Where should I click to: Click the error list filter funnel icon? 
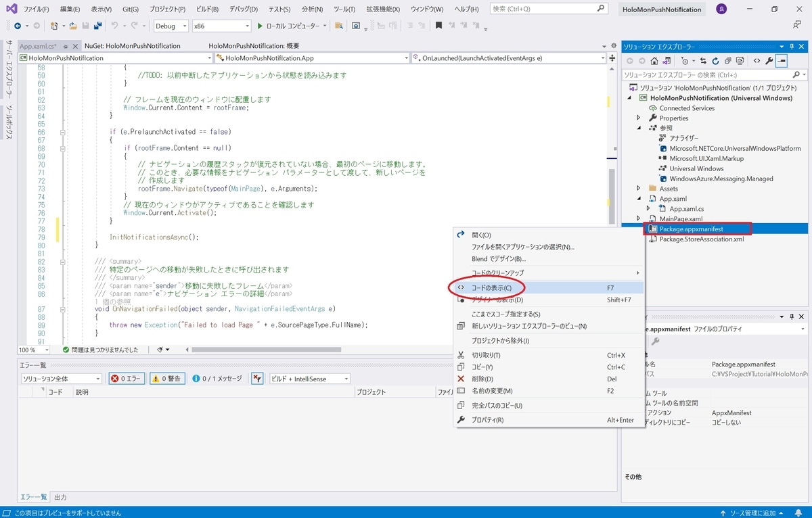257,379
